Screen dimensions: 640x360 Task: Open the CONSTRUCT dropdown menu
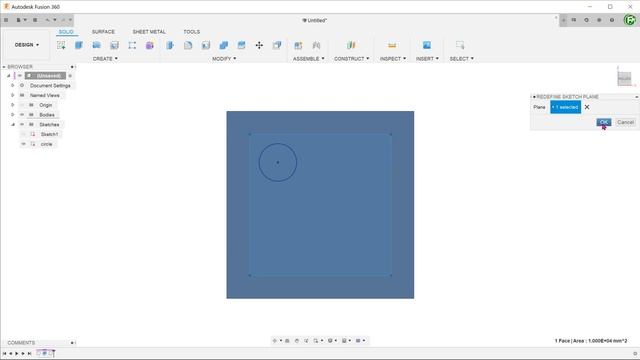click(x=351, y=59)
